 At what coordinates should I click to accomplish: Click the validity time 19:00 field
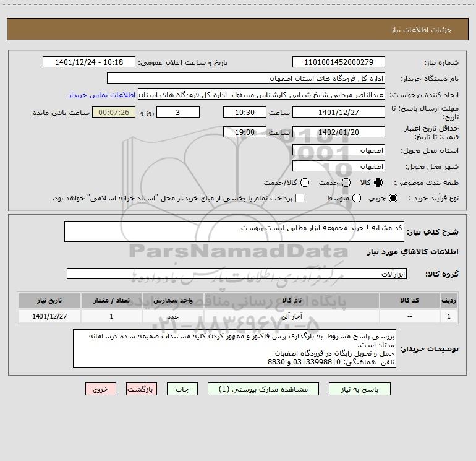245,132
